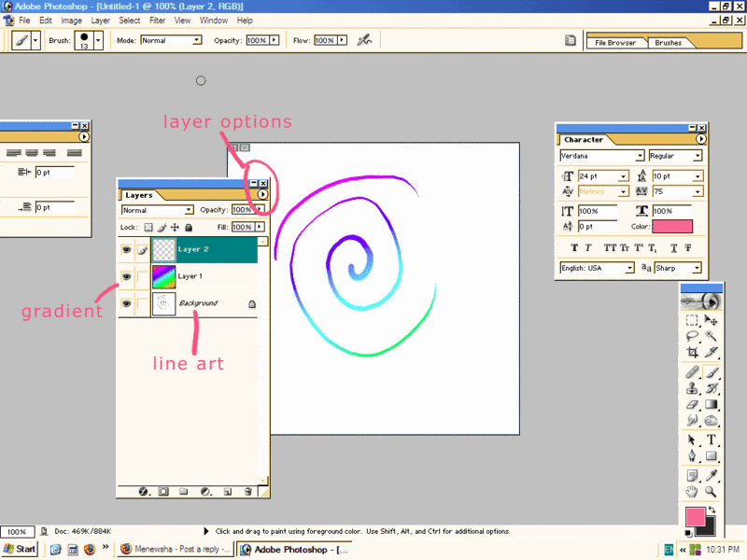
Task: Toggle visibility of Layer 1
Action: [x=126, y=277]
